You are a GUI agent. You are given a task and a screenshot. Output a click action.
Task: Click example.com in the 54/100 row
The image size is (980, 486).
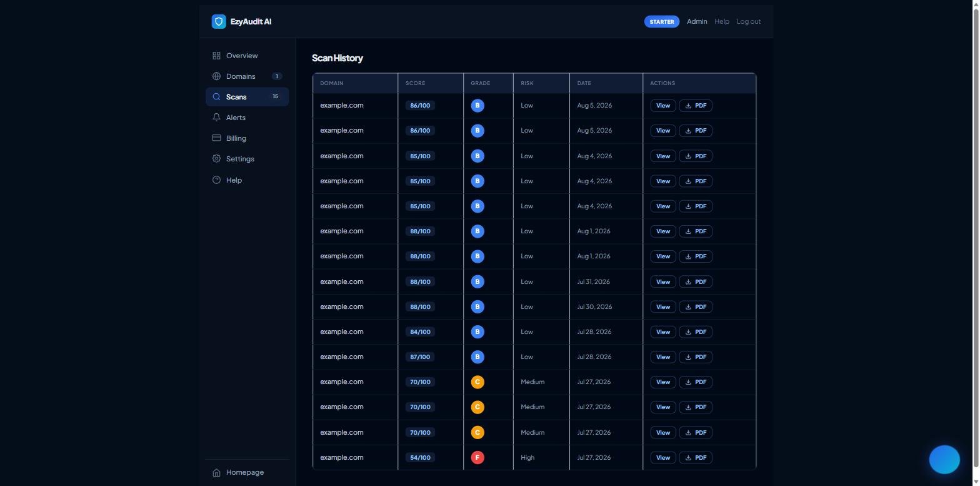click(342, 458)
